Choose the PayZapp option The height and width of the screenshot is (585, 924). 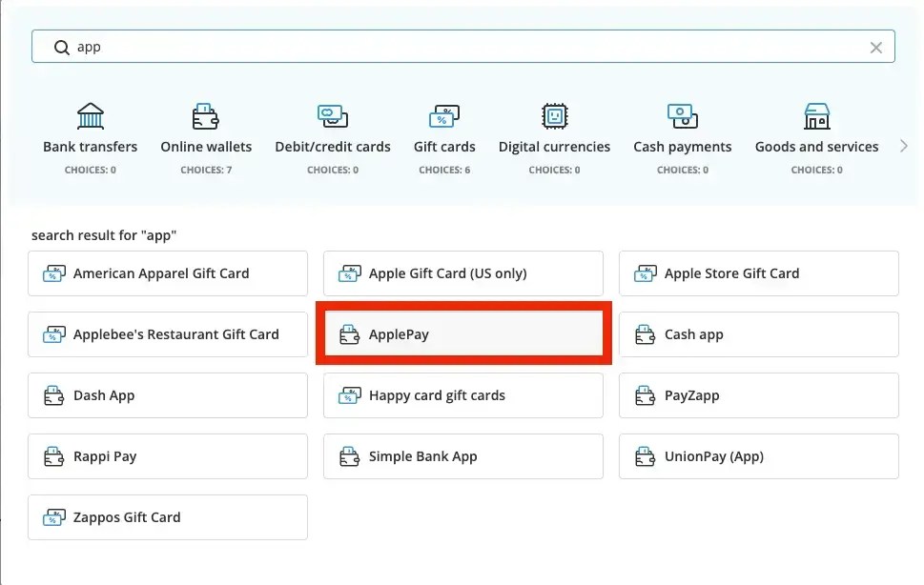pyautogui.click(x=758, y=395)
